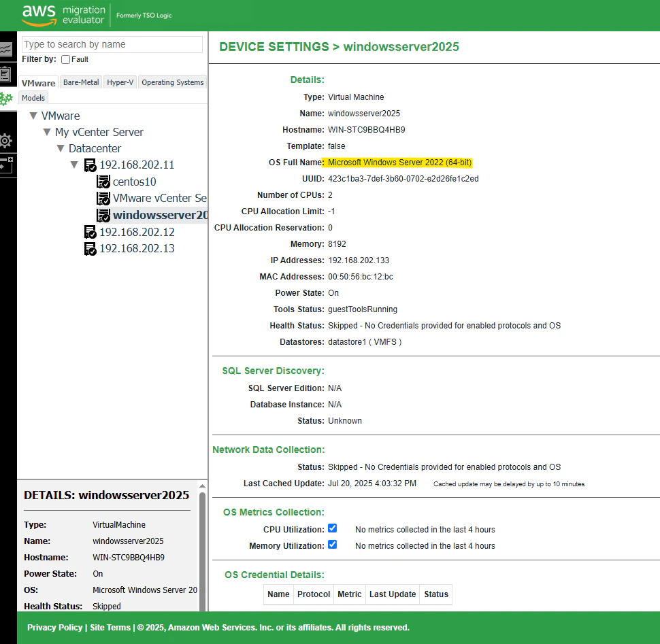This screenshot has width=660, height=644.
Task: Open the Models tab
Action: click(33, 98)
